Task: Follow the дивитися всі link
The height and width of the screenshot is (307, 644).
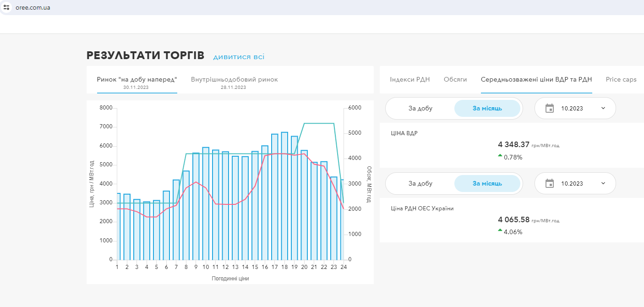Action: [x=239, y=57]
